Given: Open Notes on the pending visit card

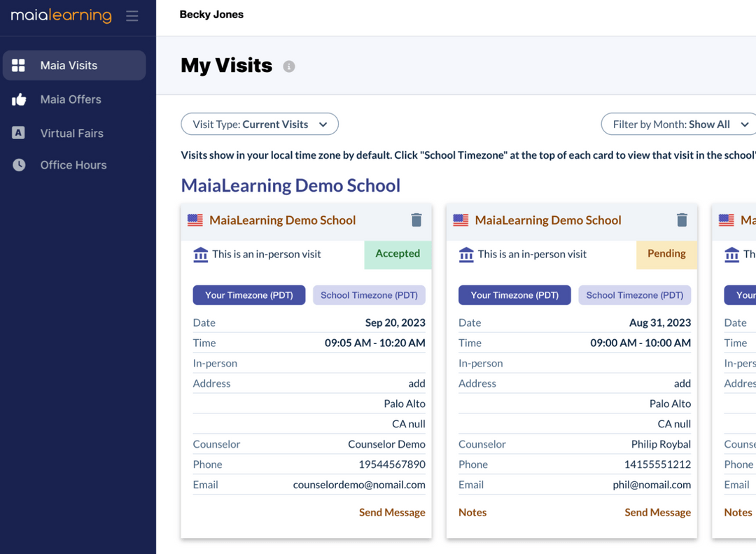Looking at the screenshot, I should click(472, 512).
